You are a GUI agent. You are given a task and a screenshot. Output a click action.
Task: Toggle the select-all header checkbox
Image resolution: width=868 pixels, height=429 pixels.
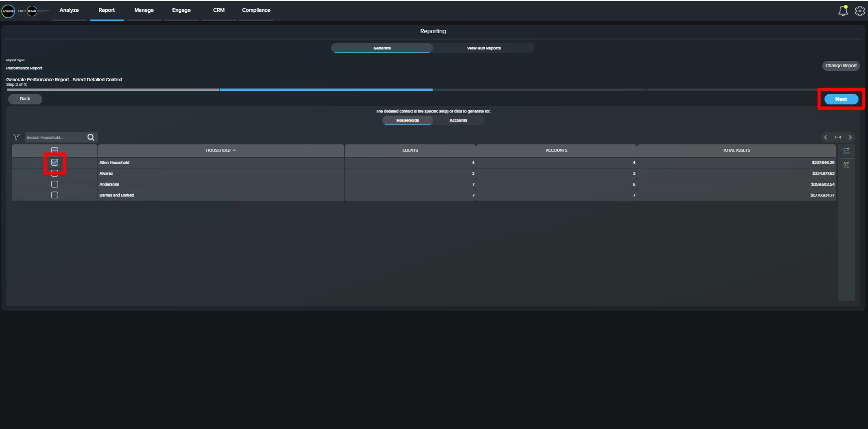point(54,150)
